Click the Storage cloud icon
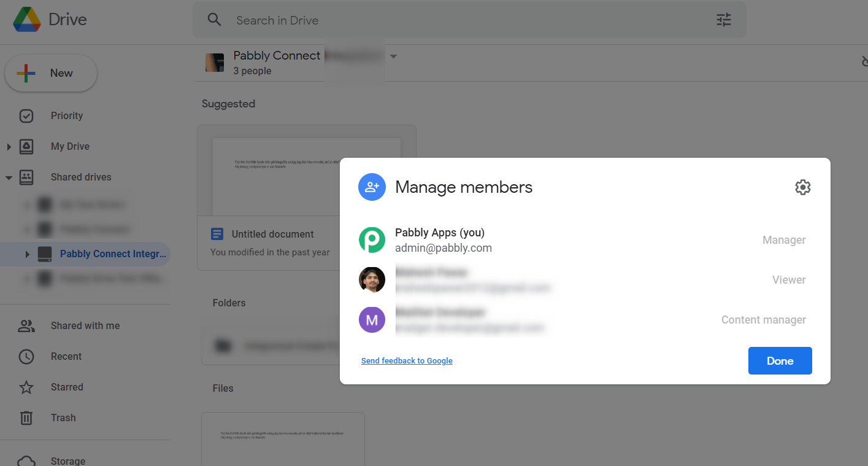Screen dimensions: 868x466 coord(26,460)
